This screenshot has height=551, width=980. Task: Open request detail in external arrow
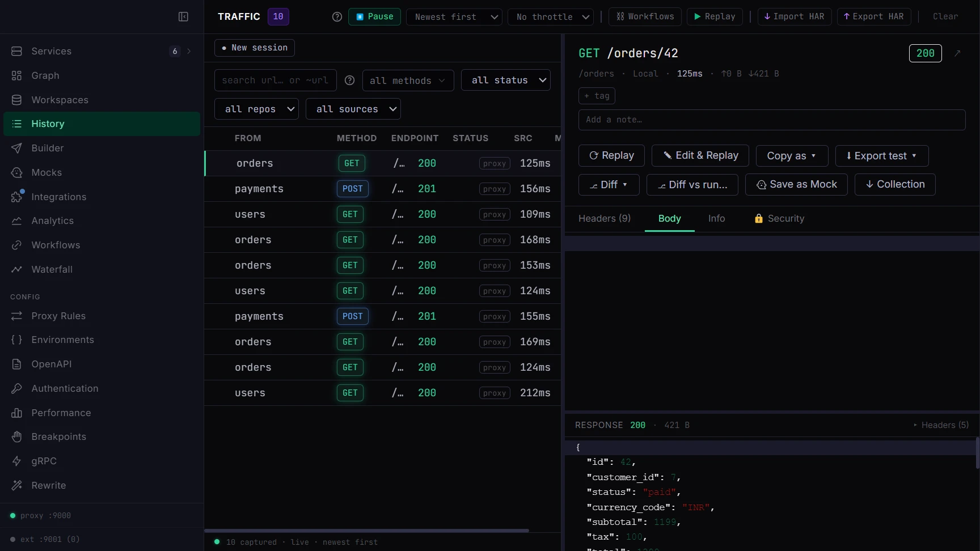click(x=957, y=53)
